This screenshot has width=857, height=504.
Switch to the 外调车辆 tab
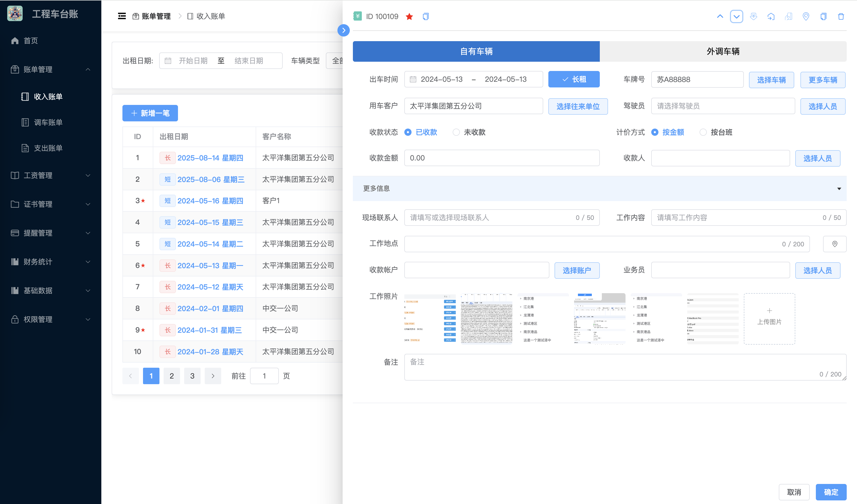723,51
